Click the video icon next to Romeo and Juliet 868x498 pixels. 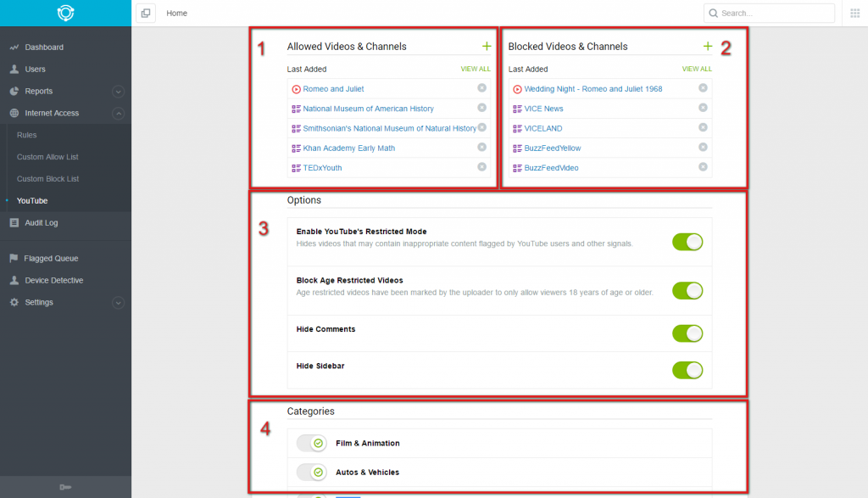[296, 89]
